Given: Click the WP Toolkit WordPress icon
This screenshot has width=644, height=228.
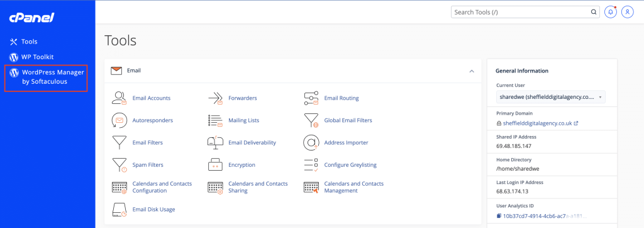Looking at the screenshot, I should coord(14,57).
